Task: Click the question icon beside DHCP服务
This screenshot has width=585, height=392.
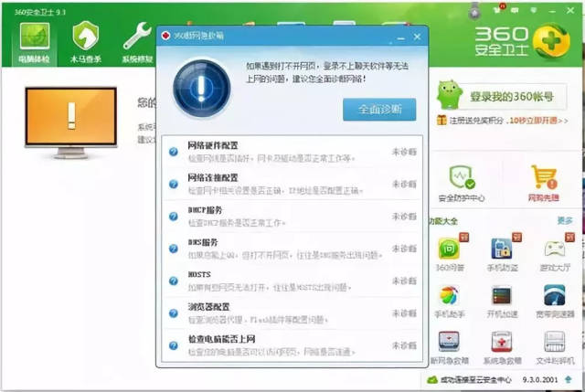Action: click(x=173, y=217)
